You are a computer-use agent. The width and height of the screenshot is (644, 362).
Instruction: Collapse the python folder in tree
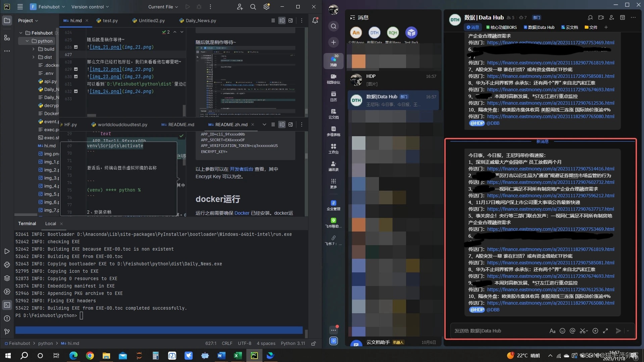point(27,41)
